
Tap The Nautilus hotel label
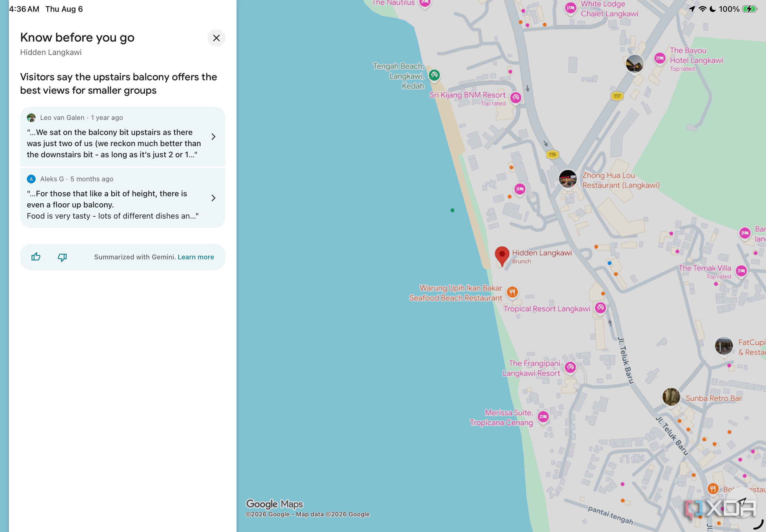394,3
